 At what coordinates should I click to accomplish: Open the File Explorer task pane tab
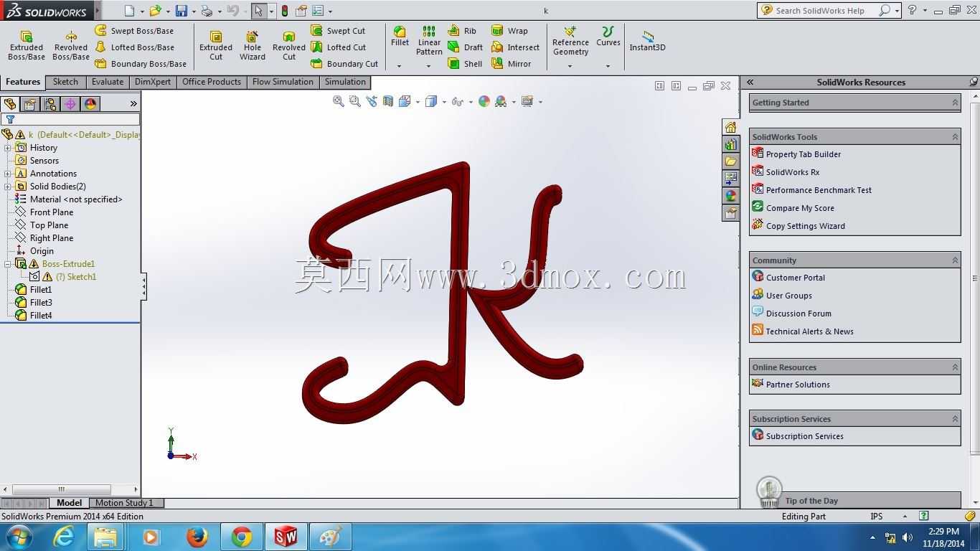(x=730, y=161)
